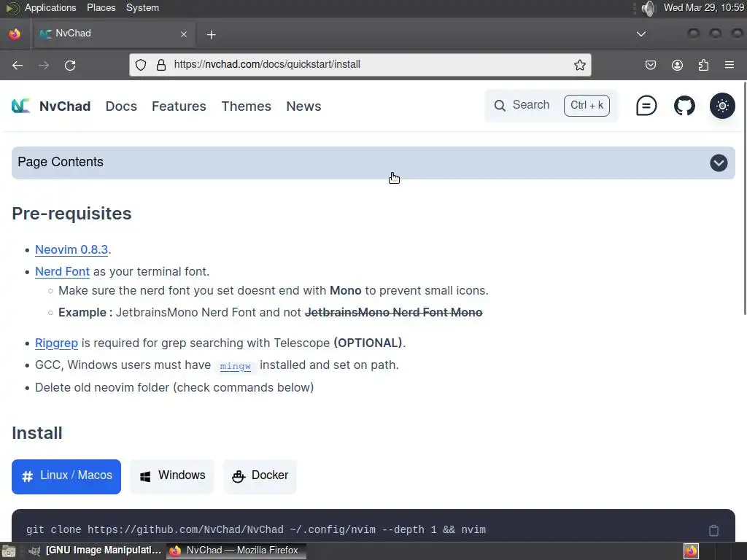Click the Firefox icon left of tab bar
747x560 pixels.
tap(15, 34)
